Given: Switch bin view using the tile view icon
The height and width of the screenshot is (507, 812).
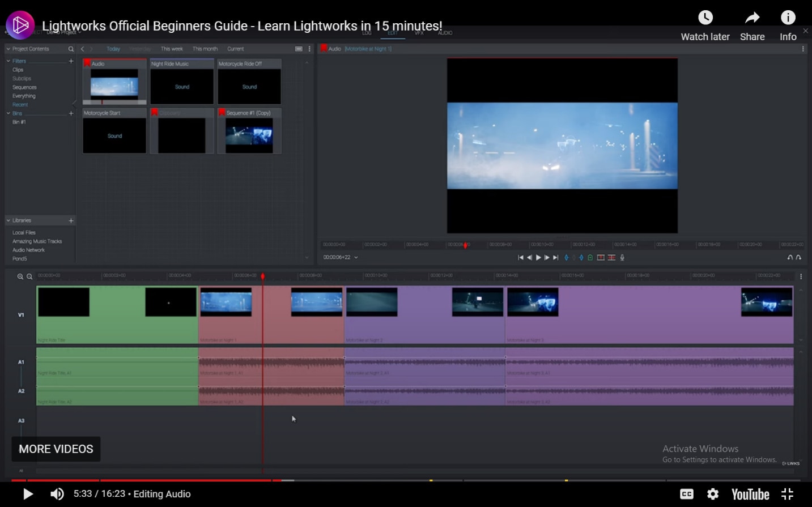Looking at the screenshot, I should point(299,49).
